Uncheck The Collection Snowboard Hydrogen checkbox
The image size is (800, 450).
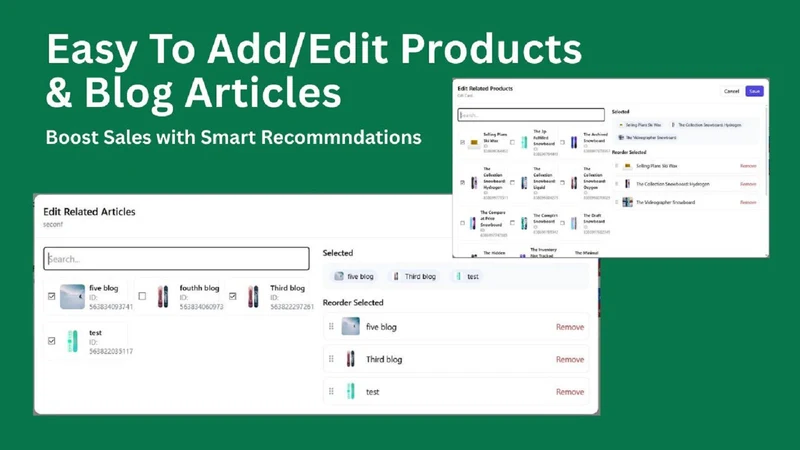coord(462,182)
